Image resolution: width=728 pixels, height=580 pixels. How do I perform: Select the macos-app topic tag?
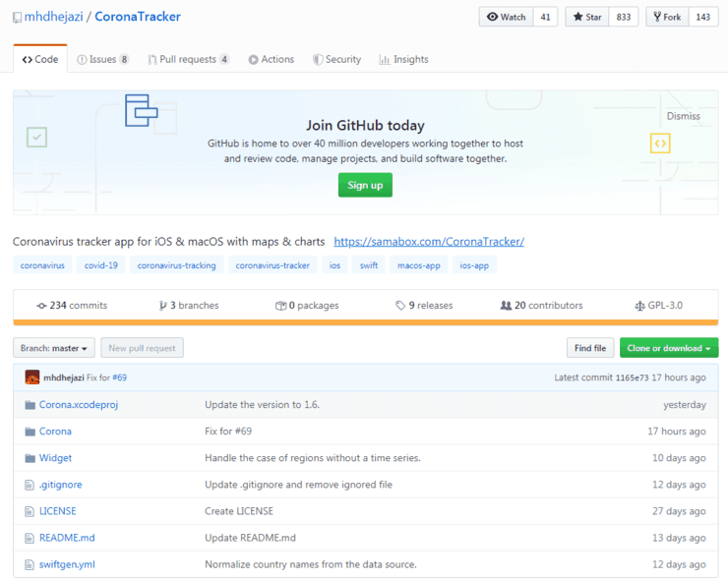419,265
